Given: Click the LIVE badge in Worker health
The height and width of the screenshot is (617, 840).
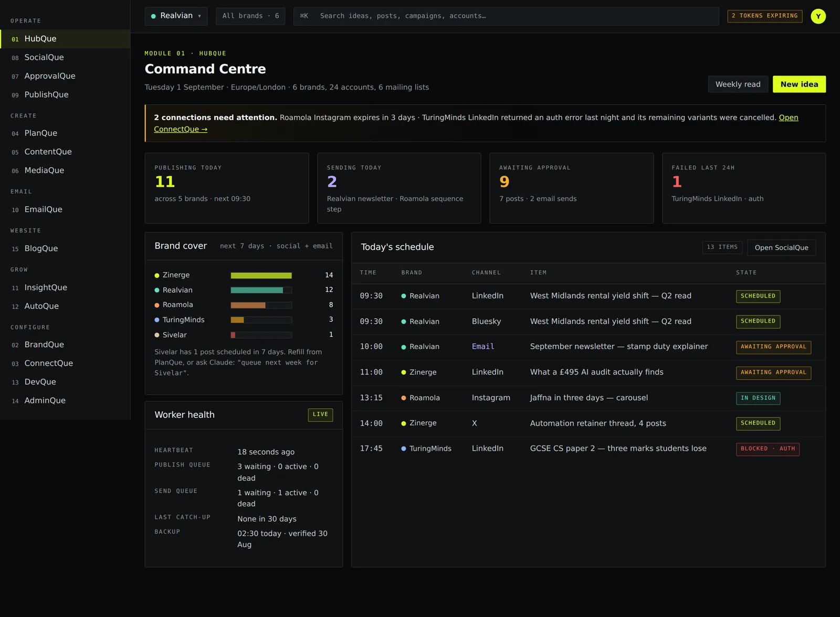Looking at the screenshot, I should tap(320, 415).
